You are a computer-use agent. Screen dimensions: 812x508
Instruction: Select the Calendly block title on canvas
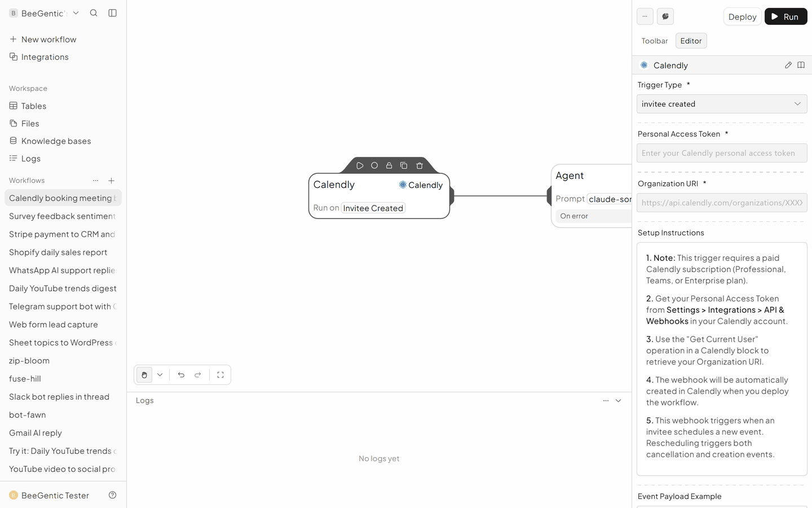point(334,185)
